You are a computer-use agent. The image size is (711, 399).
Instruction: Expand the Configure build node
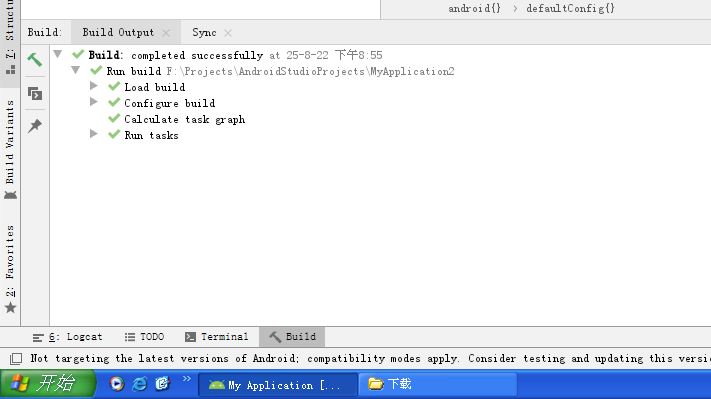pos(94,102)
